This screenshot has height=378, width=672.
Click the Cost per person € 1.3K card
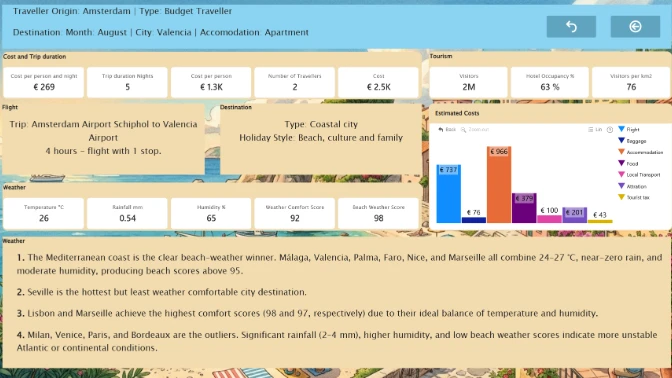point(211,82)
